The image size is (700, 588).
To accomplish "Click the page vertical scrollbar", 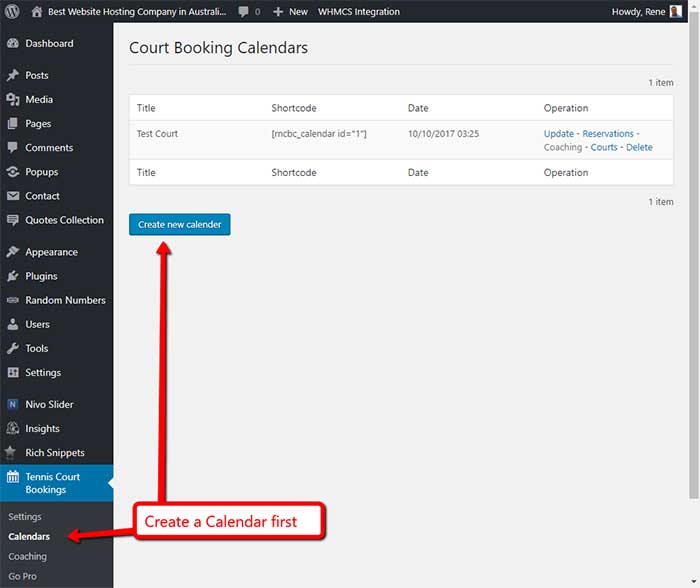I will click(x=694, y=254).
